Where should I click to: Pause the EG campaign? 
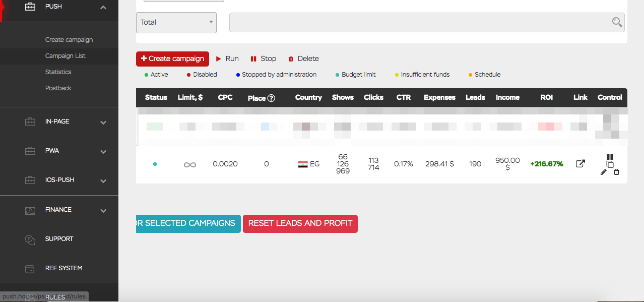pyautogui.click(x=610, y=157)
